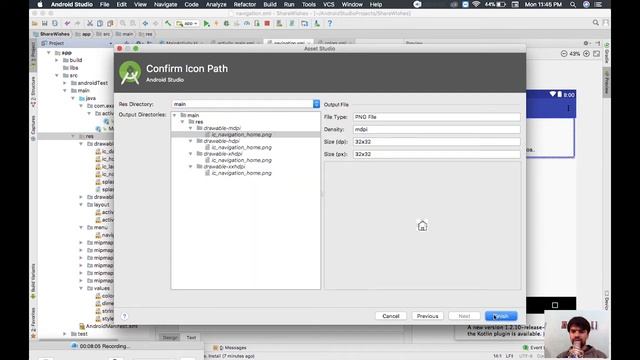Open the app run configuration dropdown
640x360 pixels.
click(187, 24)
